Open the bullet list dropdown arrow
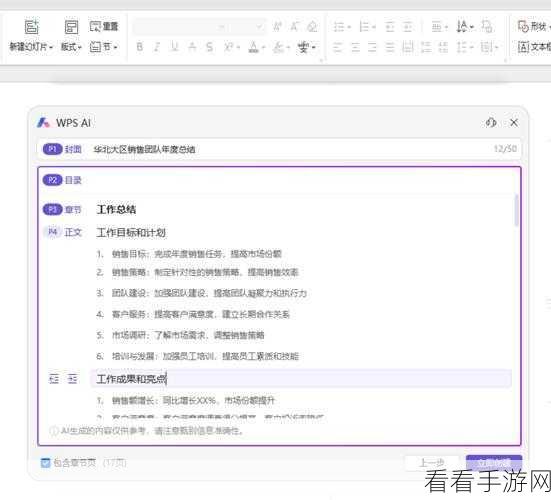Viewport: 551px width, 500px height. [349, 27]
